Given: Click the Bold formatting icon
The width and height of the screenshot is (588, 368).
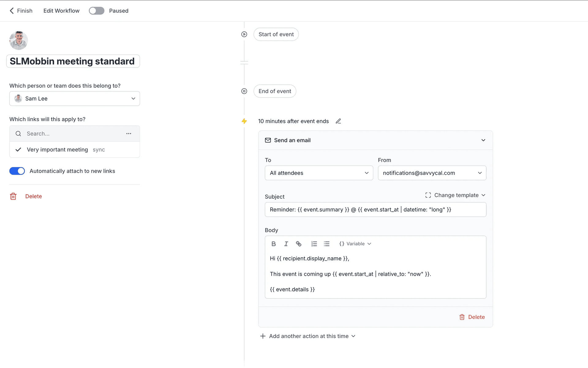Looking at the screenshot, I should pyautogui.click(x=273, y=244).
